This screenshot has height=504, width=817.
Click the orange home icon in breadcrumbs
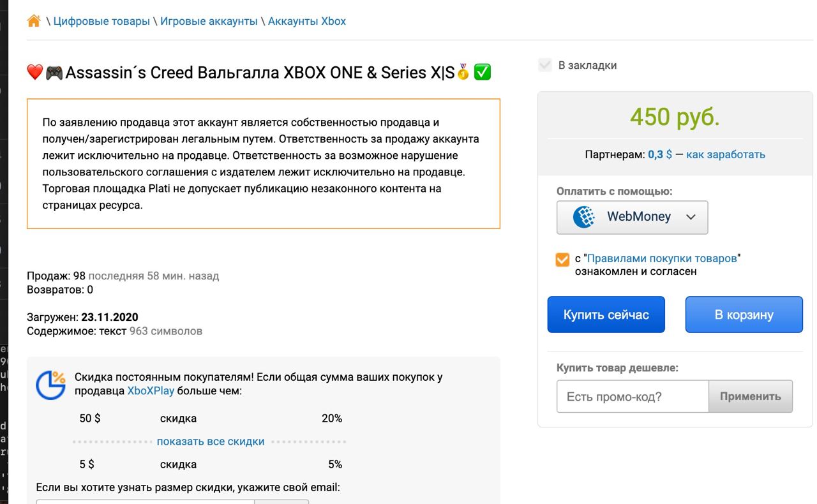coord(34,21)
